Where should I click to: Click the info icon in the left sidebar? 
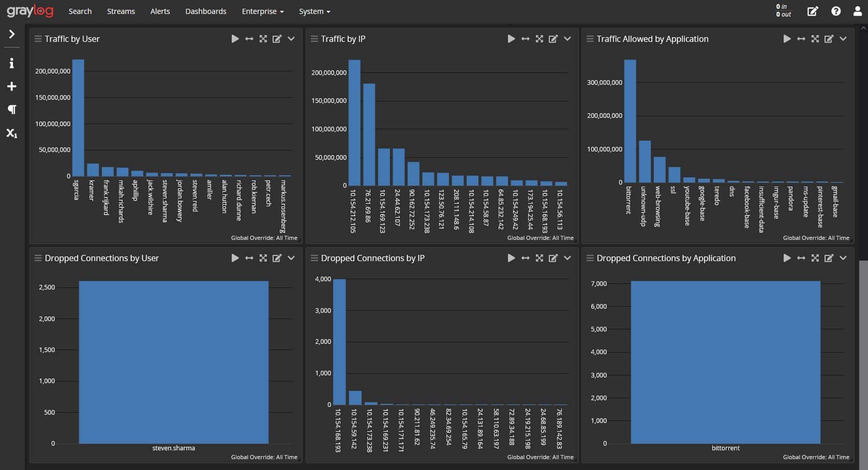point(11,63)
